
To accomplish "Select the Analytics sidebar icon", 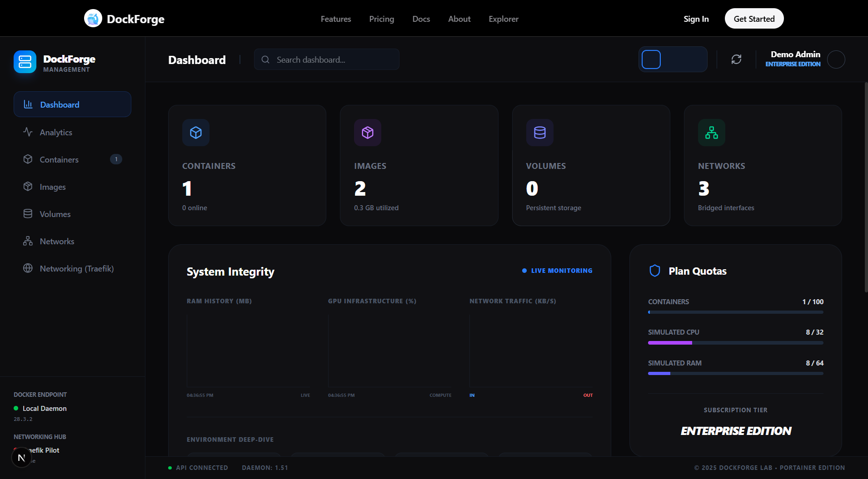I will 28,132.
